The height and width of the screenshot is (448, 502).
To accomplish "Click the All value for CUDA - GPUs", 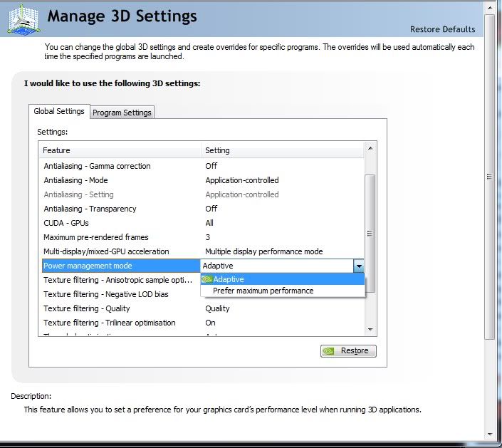I will (209, 223).
